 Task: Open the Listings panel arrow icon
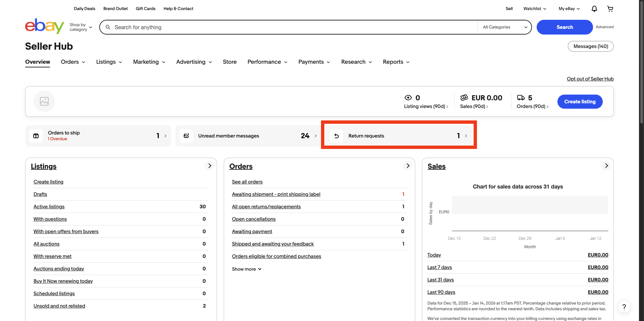point(210,166)
